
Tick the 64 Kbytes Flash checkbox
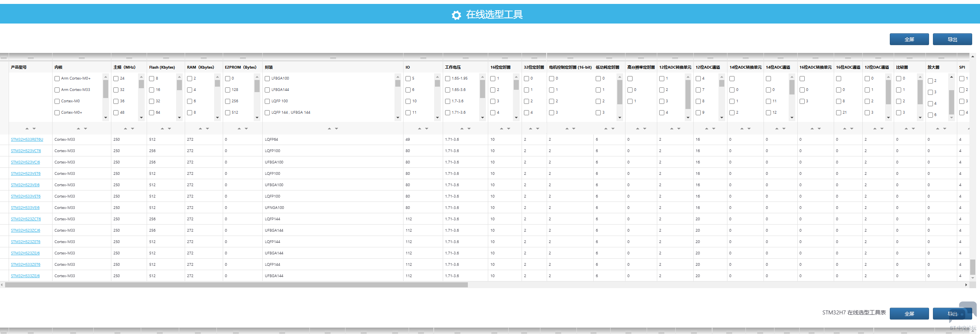point(152,113)
